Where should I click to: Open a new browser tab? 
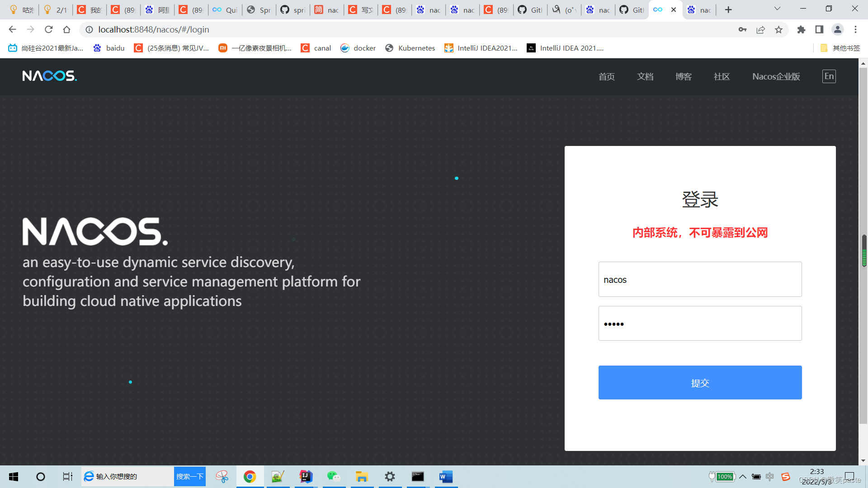(728, 9)
